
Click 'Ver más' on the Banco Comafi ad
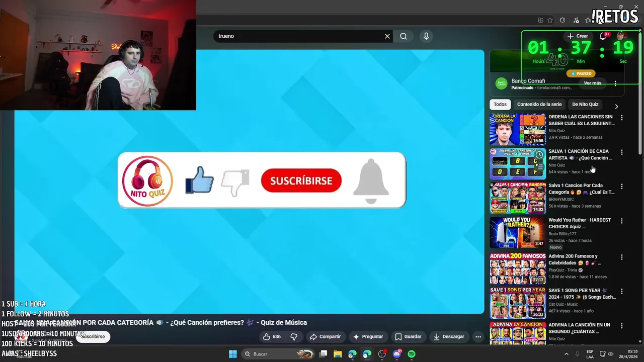click(593, 83)
